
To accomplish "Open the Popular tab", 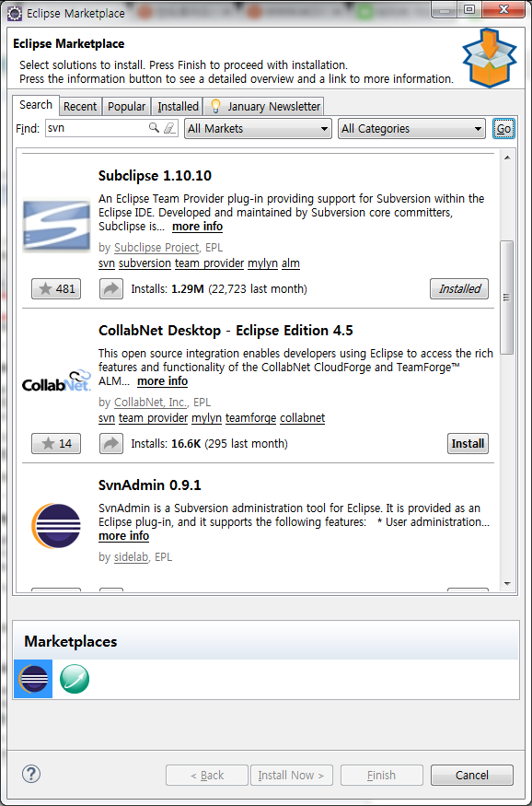I will 126,107.
